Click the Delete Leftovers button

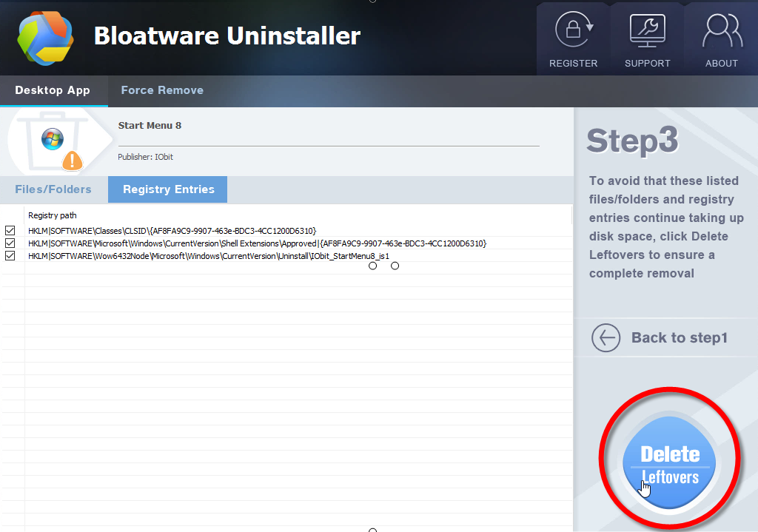click(x=670, y=462)
